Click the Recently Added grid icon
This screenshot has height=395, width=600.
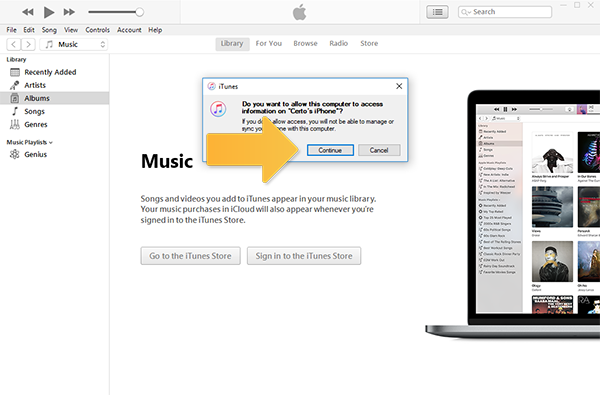click(15, 72)
